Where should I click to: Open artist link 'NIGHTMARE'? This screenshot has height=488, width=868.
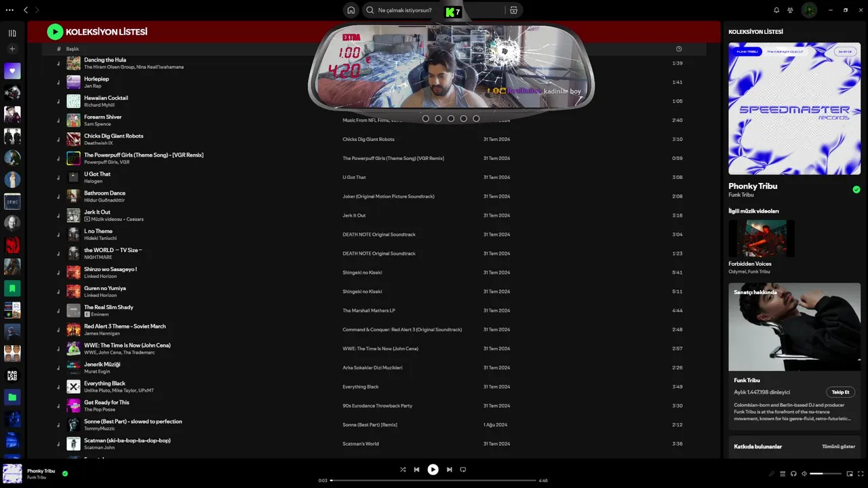coord(98,258)
